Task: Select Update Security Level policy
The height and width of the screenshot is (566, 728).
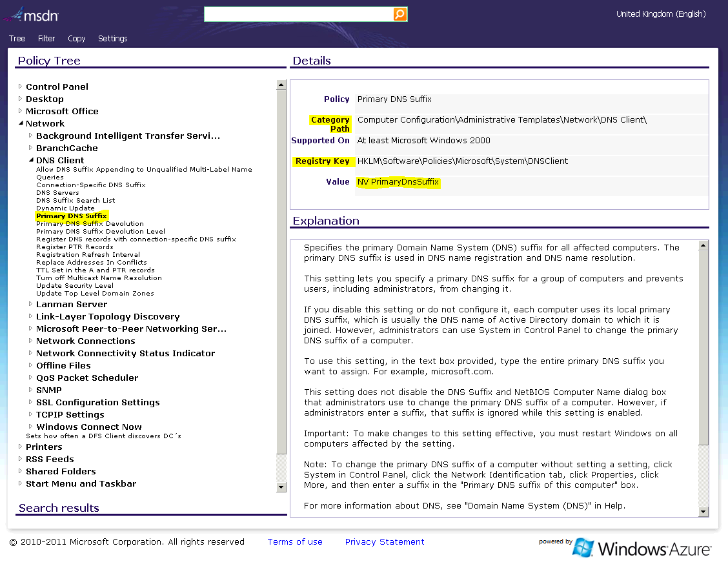Action: pyautogui.click(x=75, y=286)
